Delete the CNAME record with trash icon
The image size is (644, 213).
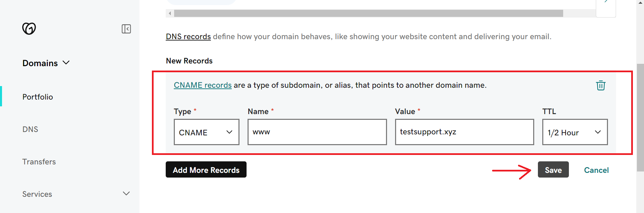tap(601, 85)
